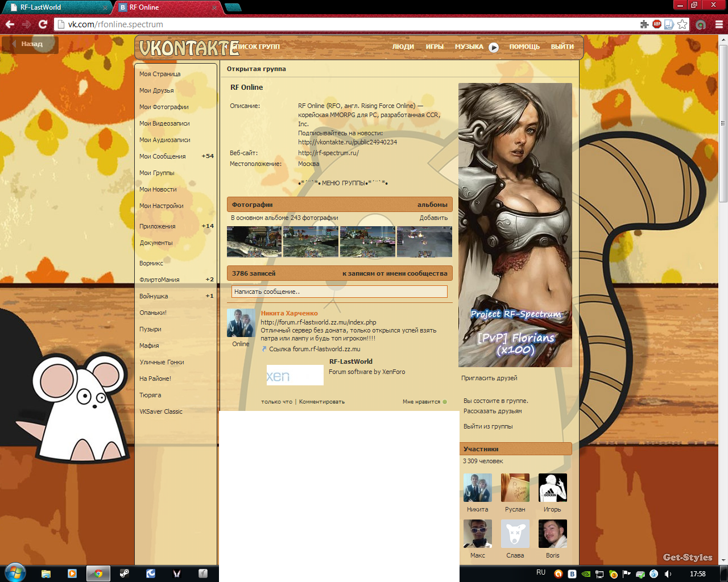Open the Chrome hamburger menu
The height and width of the screenshot is (582, 728).
719,24
